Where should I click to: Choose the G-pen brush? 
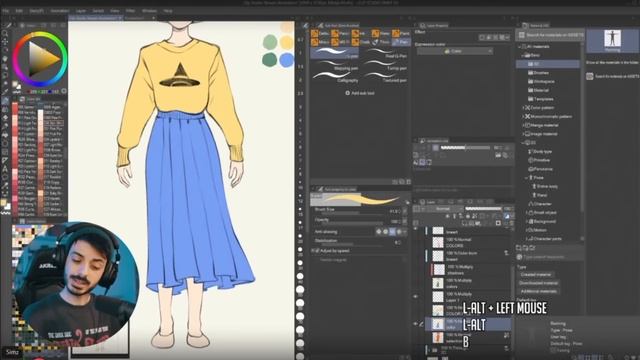335,53
